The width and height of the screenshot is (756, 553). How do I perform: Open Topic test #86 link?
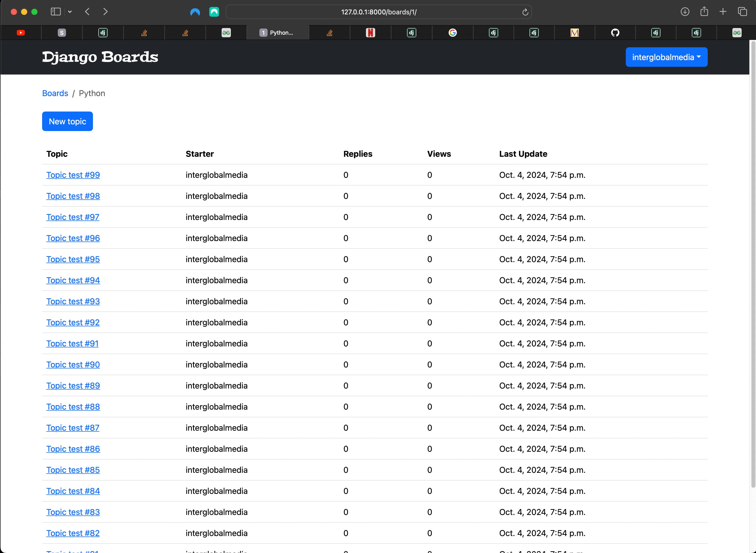click(x=73, y=449)
